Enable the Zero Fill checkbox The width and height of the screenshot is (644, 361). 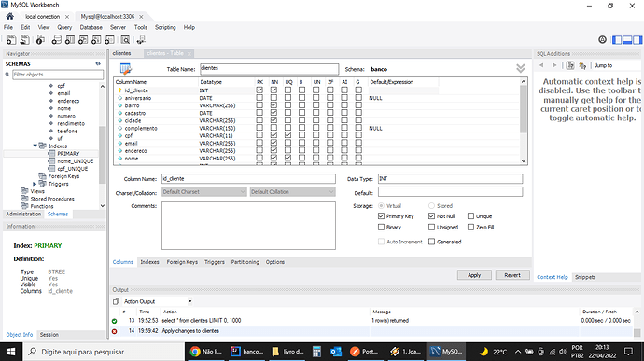click(470, 227)
